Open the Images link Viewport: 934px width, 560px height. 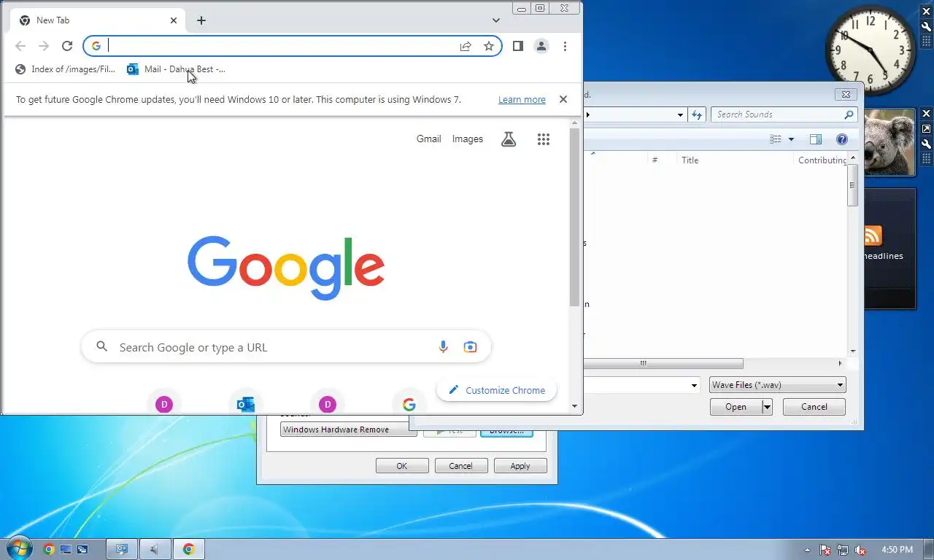tap(467, 139)
